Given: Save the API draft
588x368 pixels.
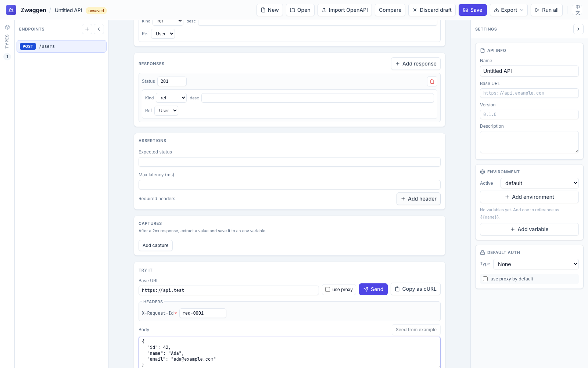Looking at the screenshot, I should pyautogui.click(x=473, y=10).
